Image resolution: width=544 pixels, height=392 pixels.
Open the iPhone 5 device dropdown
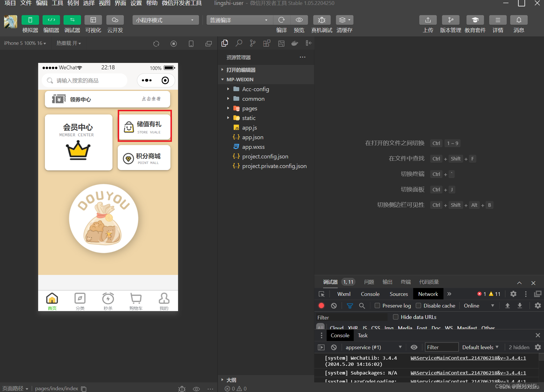tap(25, 43)
